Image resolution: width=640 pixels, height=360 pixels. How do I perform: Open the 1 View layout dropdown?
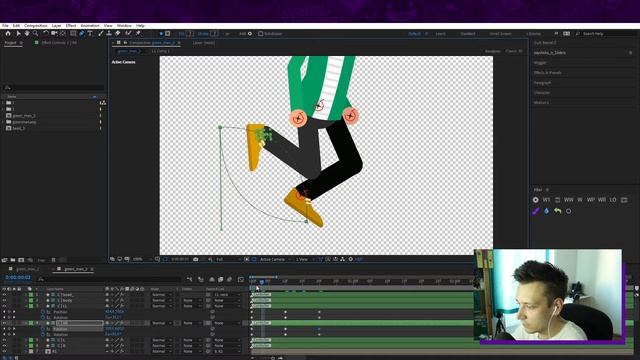[x=304, y=259]
